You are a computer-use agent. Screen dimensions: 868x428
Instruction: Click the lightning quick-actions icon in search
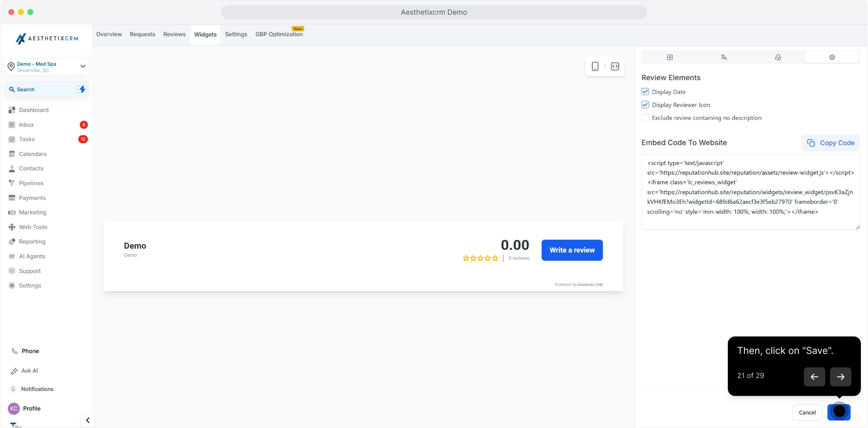click(x=81, y=89)
